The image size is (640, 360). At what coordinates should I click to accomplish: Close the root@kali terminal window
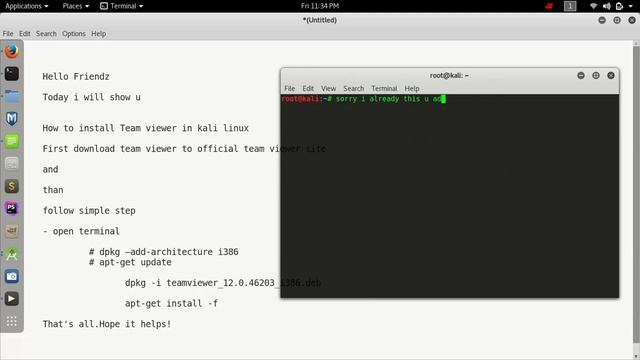tap(611, 76)
